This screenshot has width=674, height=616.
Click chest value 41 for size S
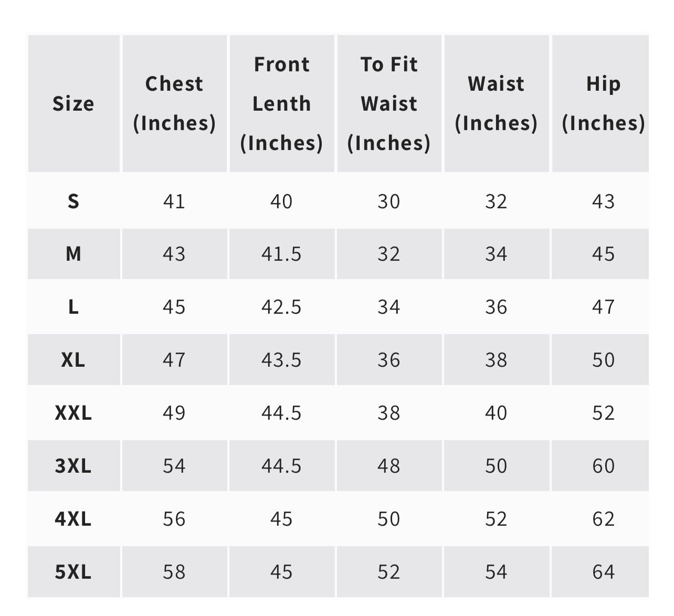(174, 201)
